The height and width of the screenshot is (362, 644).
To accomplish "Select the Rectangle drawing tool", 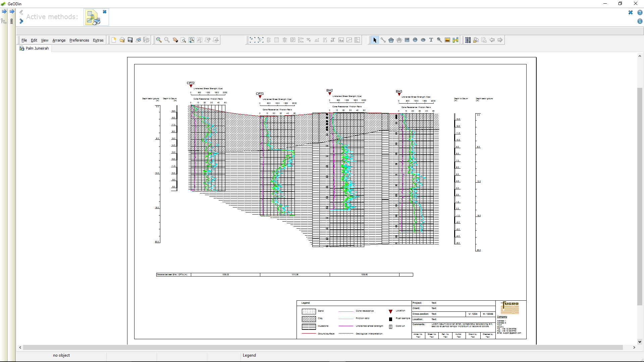I will [407, 40].
